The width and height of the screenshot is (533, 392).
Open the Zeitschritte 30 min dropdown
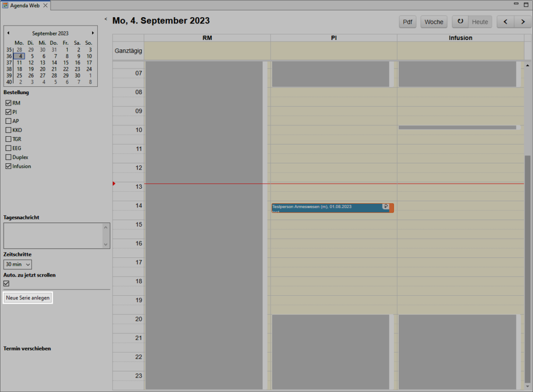[18, 265]
